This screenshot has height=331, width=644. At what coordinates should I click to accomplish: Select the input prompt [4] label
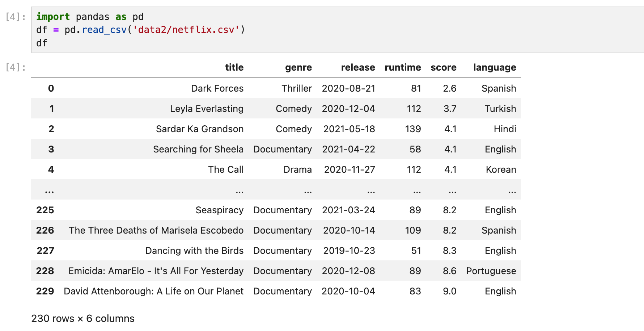click(x=16, y=17)
